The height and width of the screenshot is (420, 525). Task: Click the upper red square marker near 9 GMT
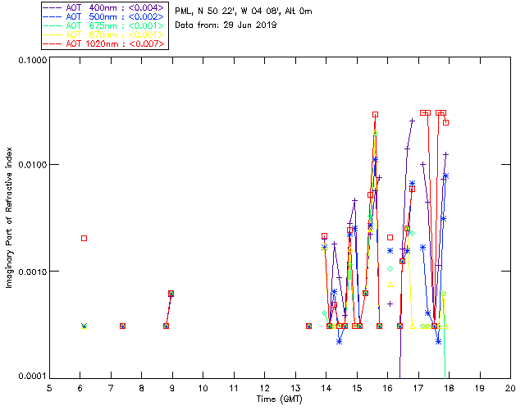point(171,293)
